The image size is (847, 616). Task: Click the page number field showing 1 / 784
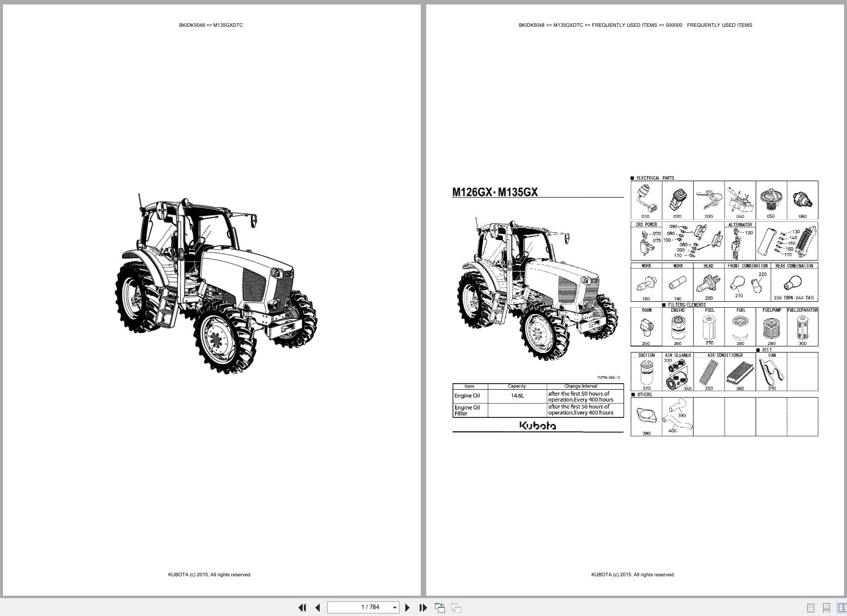(363, 607)
